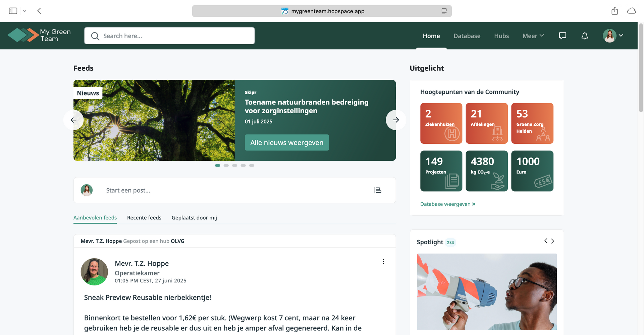Click Alle nieuws weergeven button

tap(287, 143)
